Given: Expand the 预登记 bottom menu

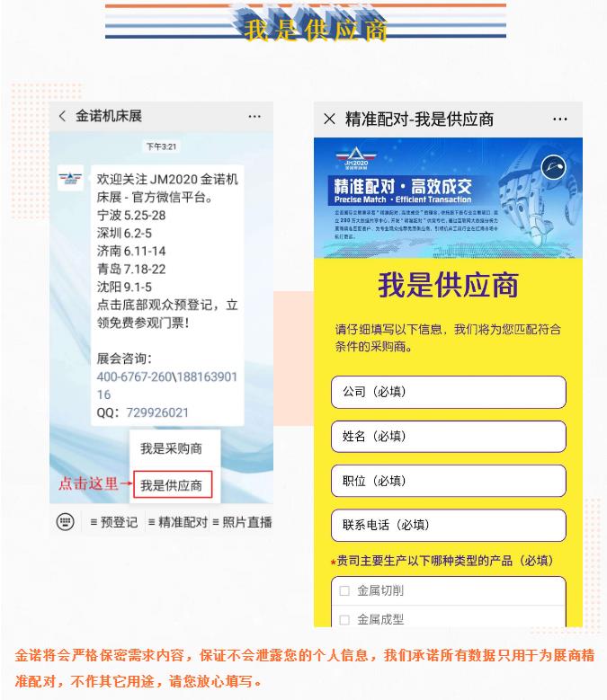Looking at the screenshot, I should [114, 522].
